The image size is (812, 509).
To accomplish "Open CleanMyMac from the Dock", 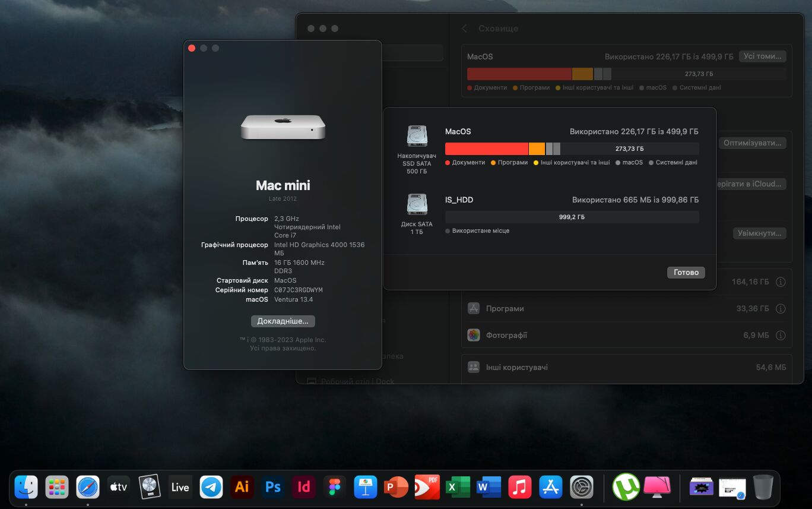I will [x=656, y=486].
